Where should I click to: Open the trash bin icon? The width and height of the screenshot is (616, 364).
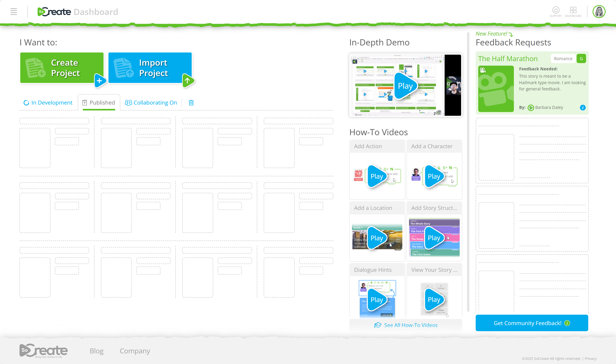(x=191, y=103)
